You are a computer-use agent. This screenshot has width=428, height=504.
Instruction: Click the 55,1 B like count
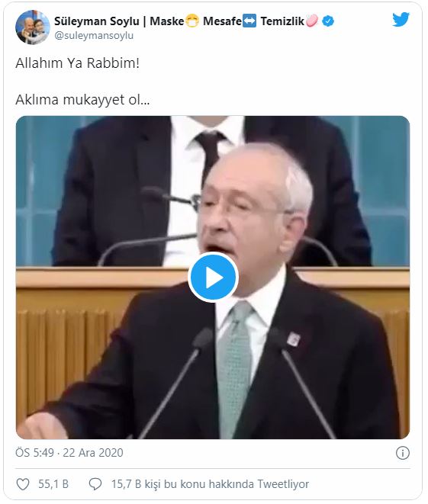click(x=53, y=484)
